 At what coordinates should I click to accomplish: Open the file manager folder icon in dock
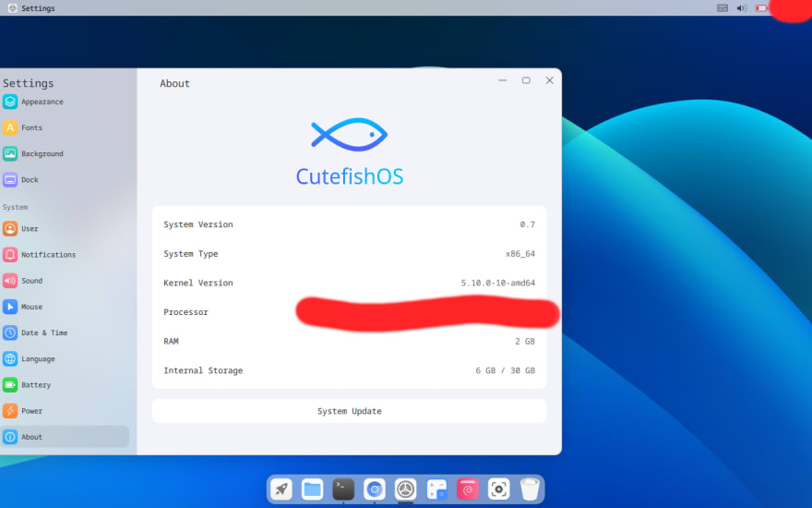(312, 489)
